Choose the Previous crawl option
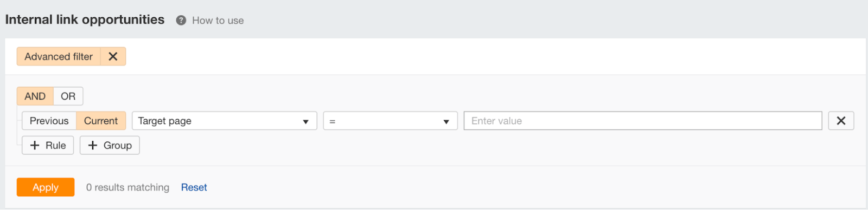 [x=49, y=121]
